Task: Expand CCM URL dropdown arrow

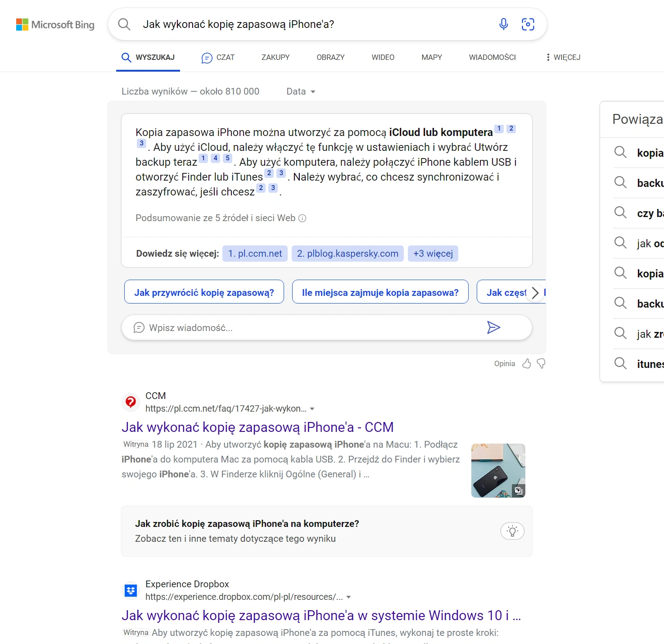Action: (x=312, y=409)
